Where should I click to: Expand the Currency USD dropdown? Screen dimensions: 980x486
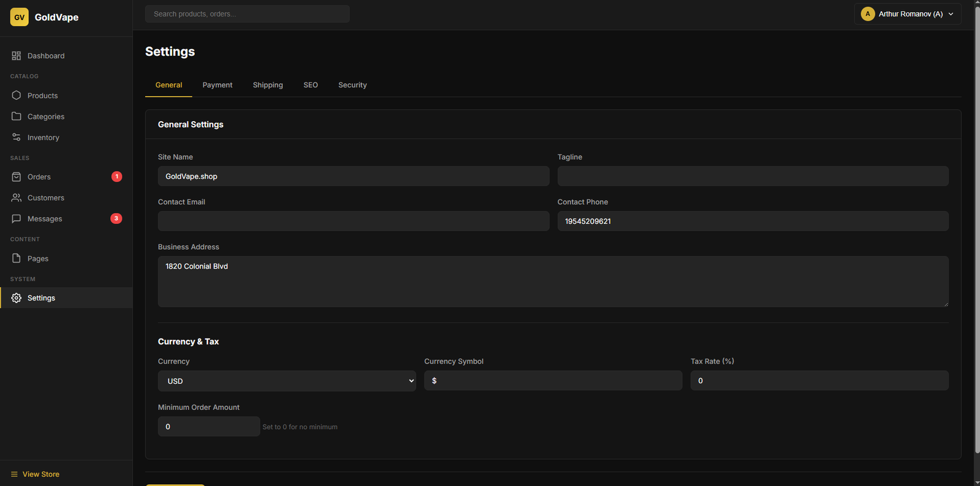click(x=287, y=381)
